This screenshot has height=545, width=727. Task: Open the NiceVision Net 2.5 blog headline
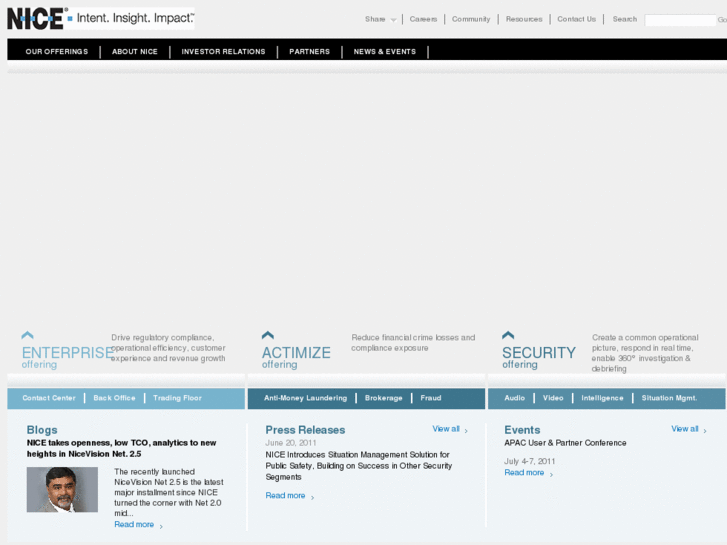[x=121, y=448]
